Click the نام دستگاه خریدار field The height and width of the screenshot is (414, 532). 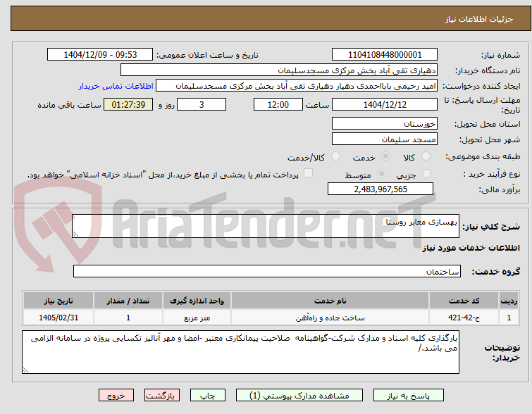(x=279, y=70)
